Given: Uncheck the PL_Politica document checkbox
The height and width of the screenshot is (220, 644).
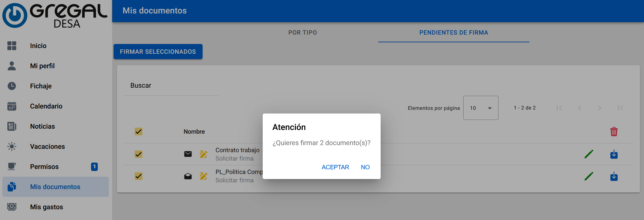Looking at the screenshot, I should pyautogui.click(x=138, y=176).
